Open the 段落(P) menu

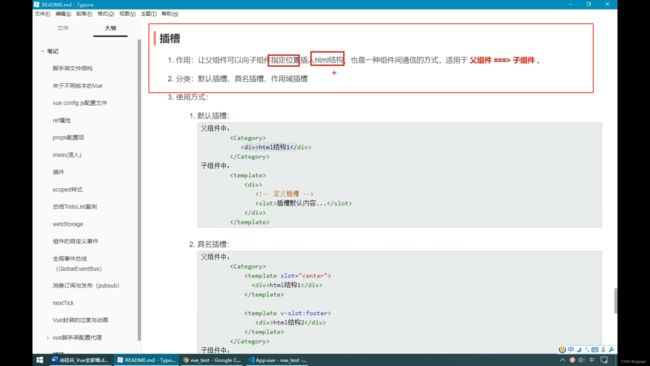pos(84,14)
